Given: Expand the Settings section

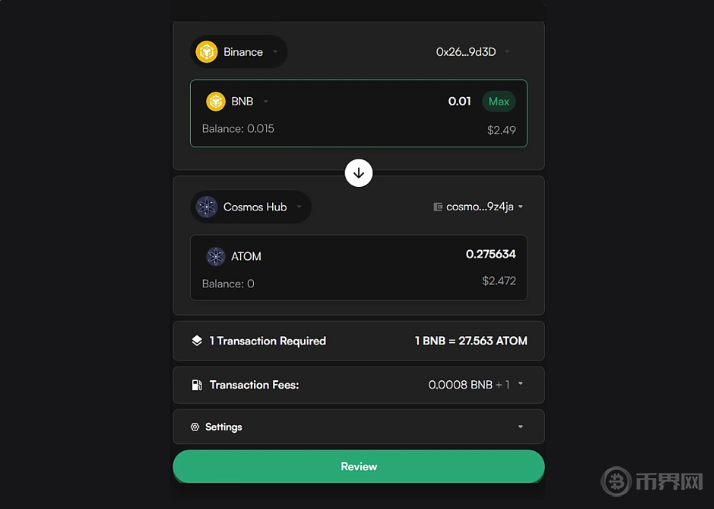Looking at the screenshot, I should tap(521, 427).
